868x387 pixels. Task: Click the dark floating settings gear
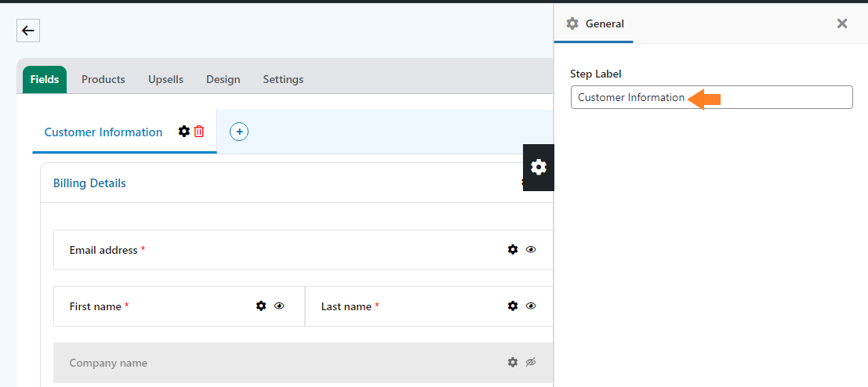pyautogui.click(x=539, y=168)
